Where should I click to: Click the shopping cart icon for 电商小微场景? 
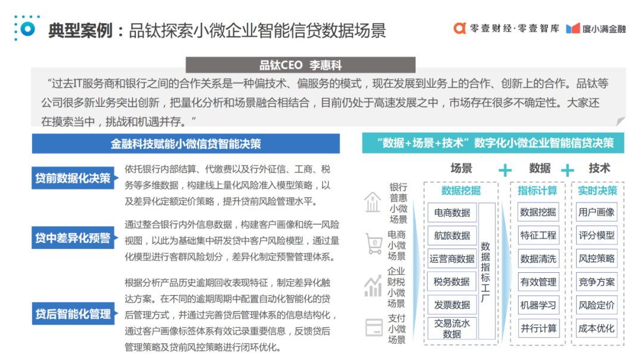[x=374, y=244]
